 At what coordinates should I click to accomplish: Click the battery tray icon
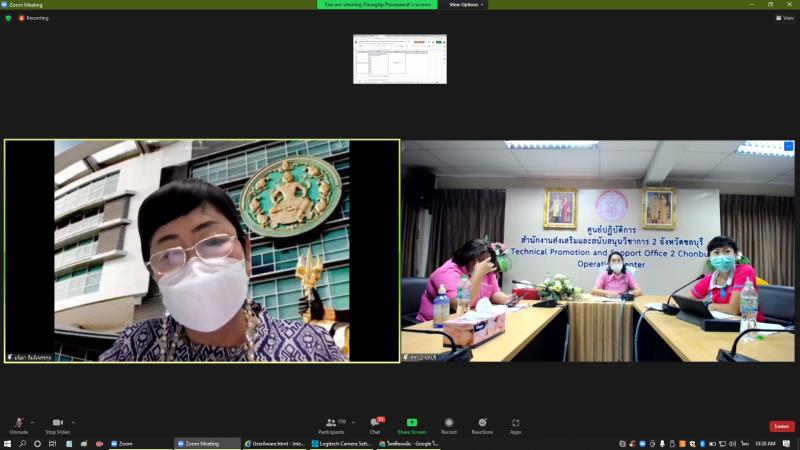(x=712, y=444)
